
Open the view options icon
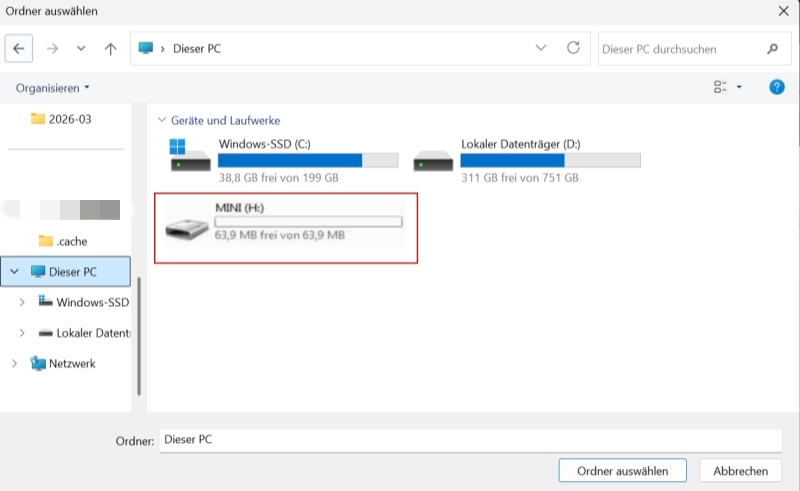pos(721,87)
